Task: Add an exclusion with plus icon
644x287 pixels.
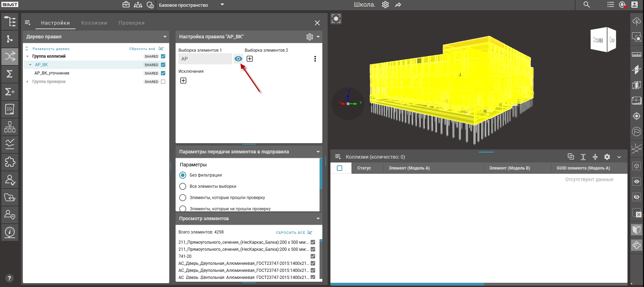Action: point(183,81)
